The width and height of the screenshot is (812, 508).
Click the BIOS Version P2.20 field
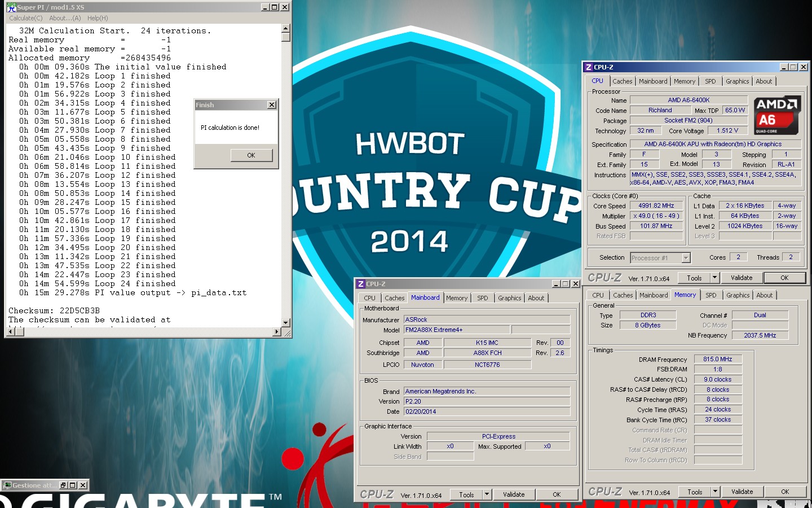tap(487, 401)
